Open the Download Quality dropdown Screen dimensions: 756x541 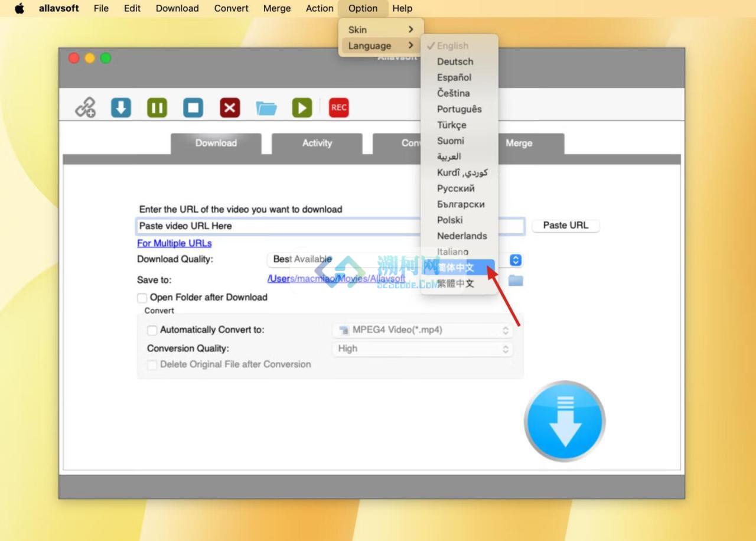395,259
